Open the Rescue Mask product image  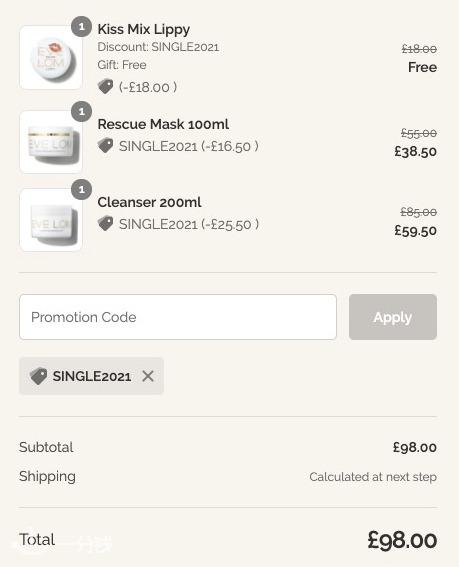(51, 142)
